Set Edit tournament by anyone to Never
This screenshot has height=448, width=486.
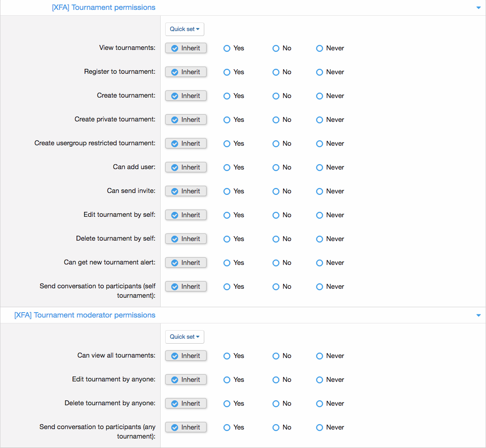tap(319, 380)
